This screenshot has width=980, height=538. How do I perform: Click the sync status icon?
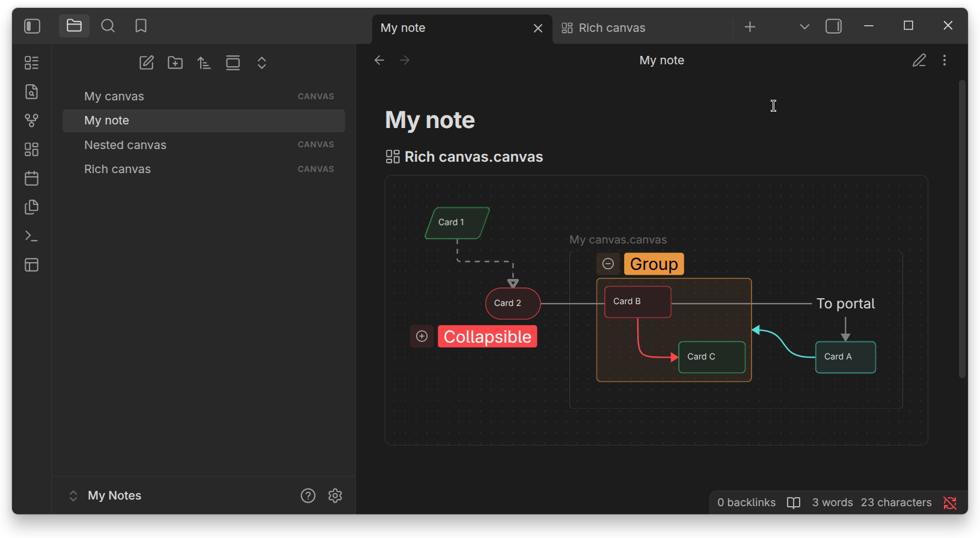pos(950,503)
